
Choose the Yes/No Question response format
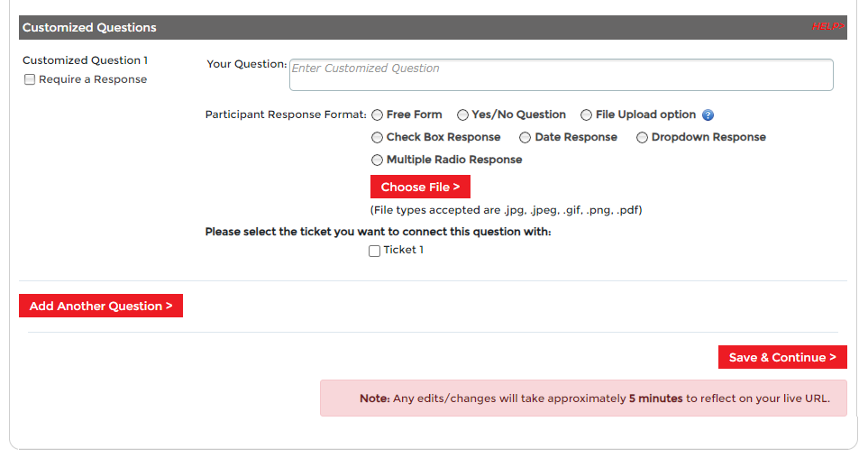click(x=462, y=115)
